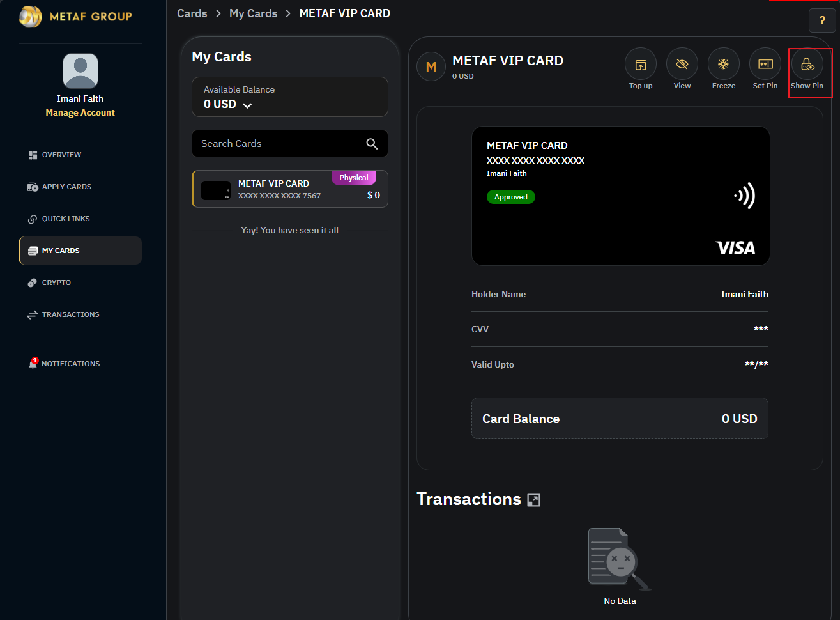Open the Set Pin option
Viewport: 840px width, 620px height.
click(x=765, y=64)
